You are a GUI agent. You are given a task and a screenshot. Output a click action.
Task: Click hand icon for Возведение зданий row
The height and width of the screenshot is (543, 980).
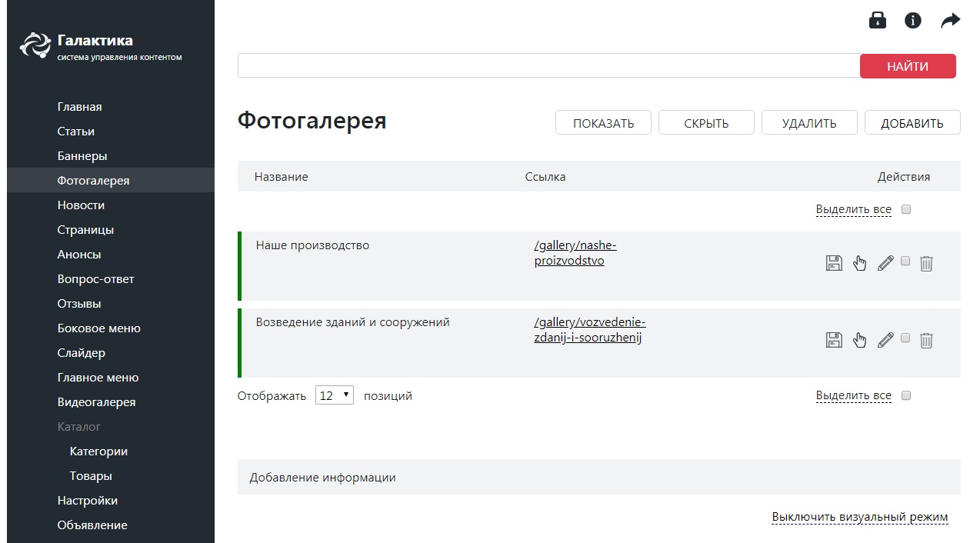click(x=860, y=340)
